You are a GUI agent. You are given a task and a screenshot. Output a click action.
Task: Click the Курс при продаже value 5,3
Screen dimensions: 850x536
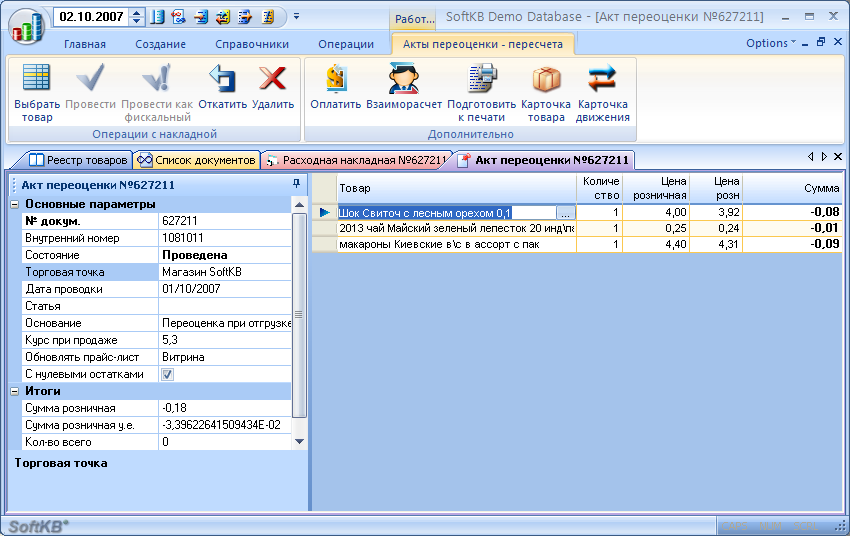point(225,340)
